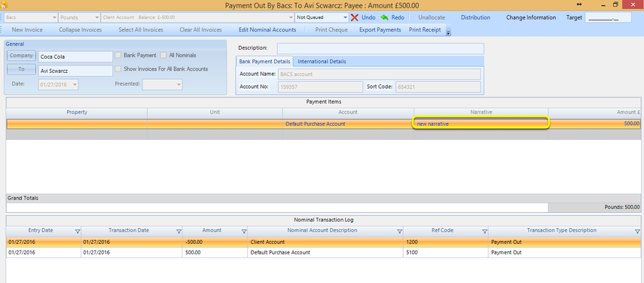Click the Avi Scwarcz payee field
This screenshot has width=644, height=283.
(75, 71)
